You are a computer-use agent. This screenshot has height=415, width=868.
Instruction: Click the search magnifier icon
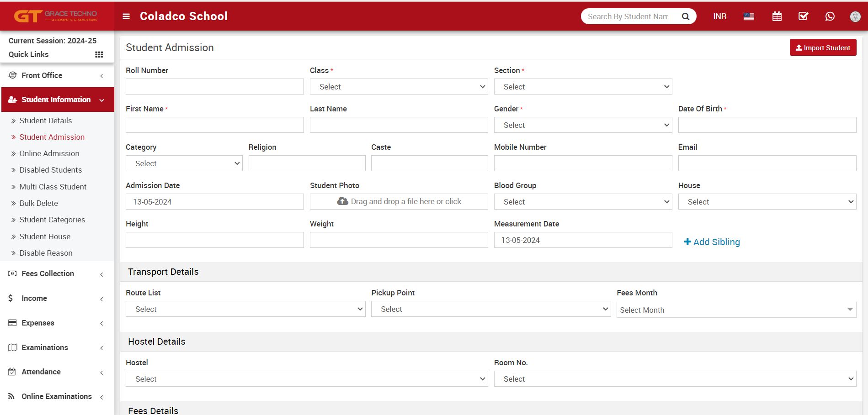[685, 16]
